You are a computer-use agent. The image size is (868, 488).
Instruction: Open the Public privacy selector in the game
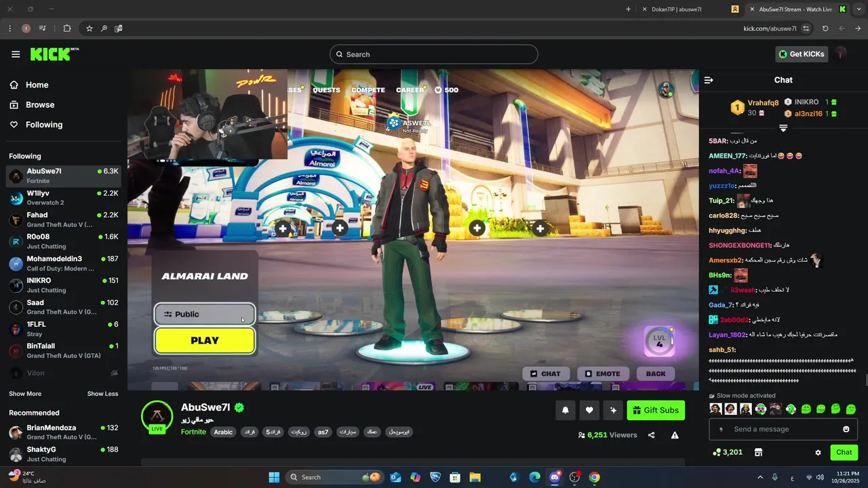point(205,314)
